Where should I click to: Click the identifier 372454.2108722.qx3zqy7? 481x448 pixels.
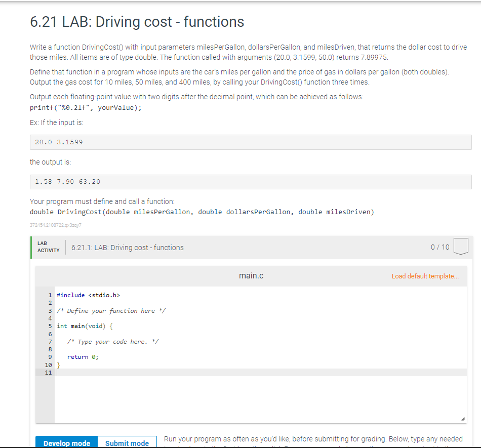pyautogui.click(x=56, y=225)
